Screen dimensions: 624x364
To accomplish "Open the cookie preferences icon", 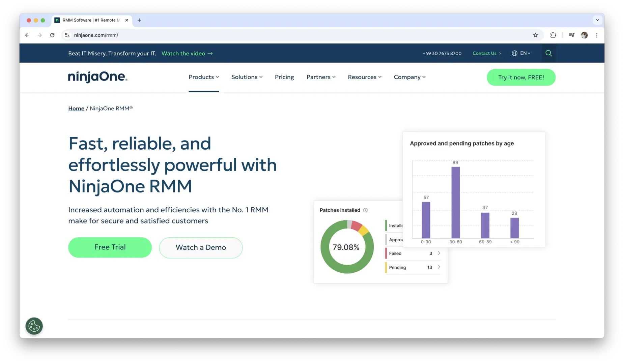I will [34, 326].
